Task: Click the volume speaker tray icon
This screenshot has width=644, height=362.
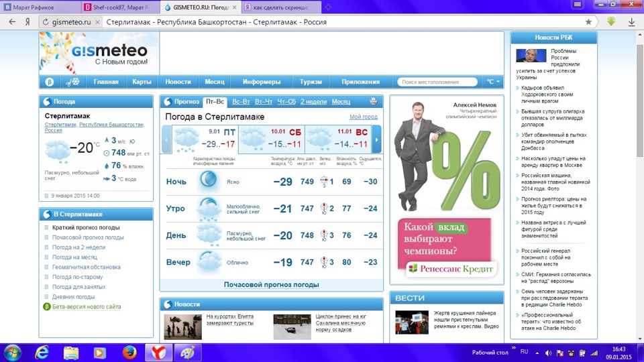Action: (548, 353)
